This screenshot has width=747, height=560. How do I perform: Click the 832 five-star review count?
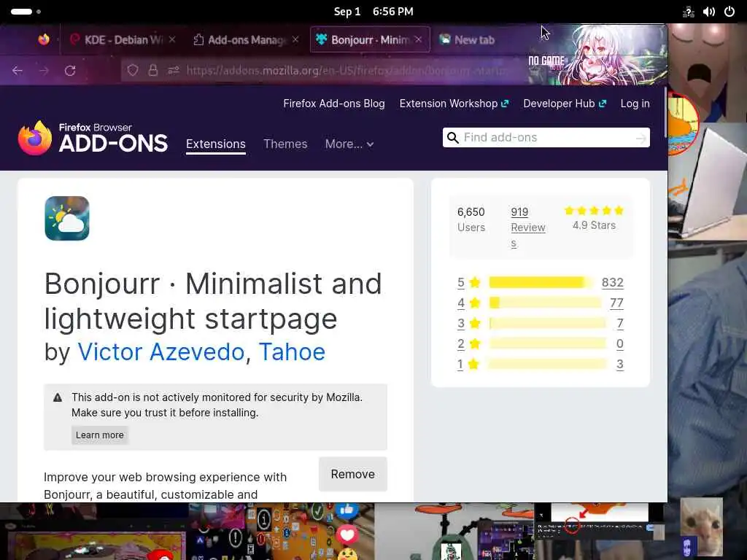(x=612, y=282)
